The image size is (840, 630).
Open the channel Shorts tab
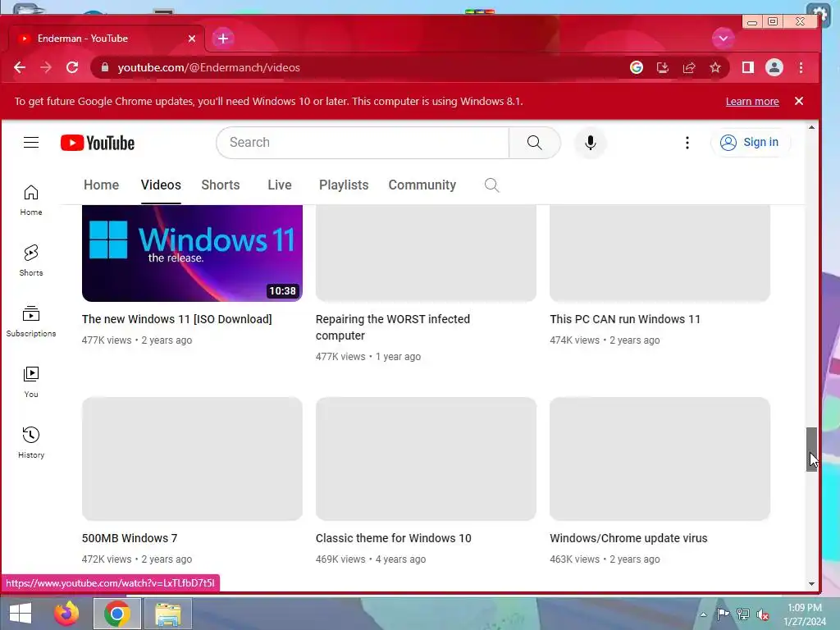coord(220,185)
